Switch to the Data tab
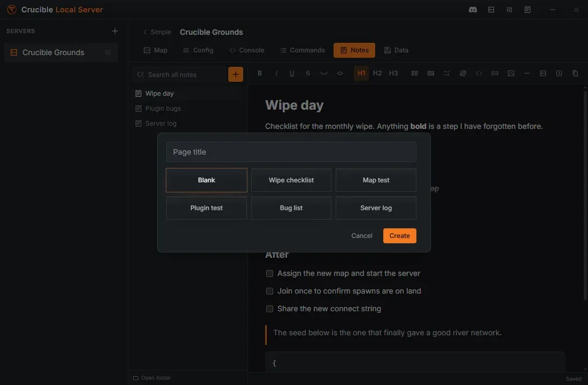588x385 pixels. click(397, 50)
